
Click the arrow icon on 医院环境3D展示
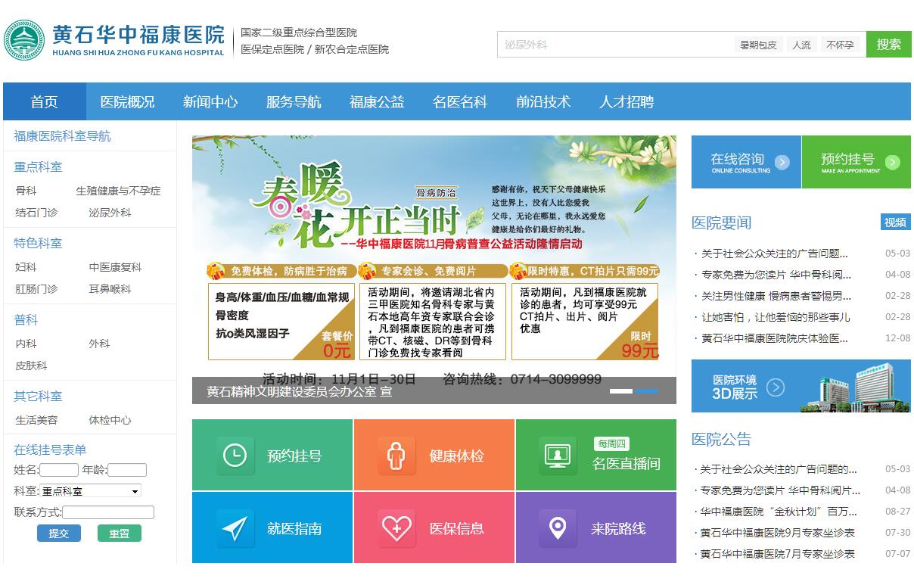tap(776, 387)
